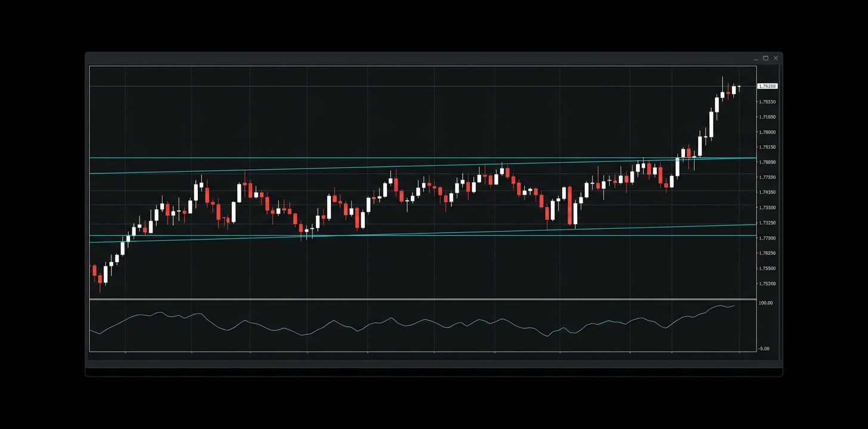The image size is (868, 429).
Task: Click the 1.75200 price axis label
Action: pyautogui.click(x=767, y=284)
